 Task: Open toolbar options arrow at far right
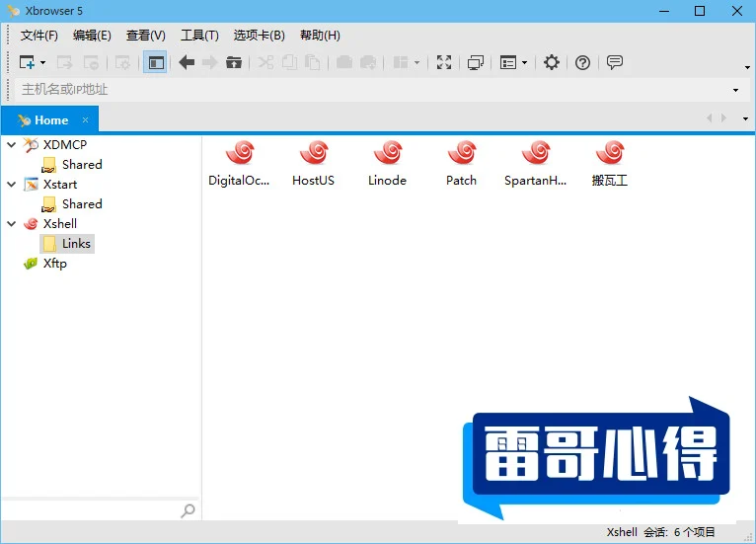747,67
